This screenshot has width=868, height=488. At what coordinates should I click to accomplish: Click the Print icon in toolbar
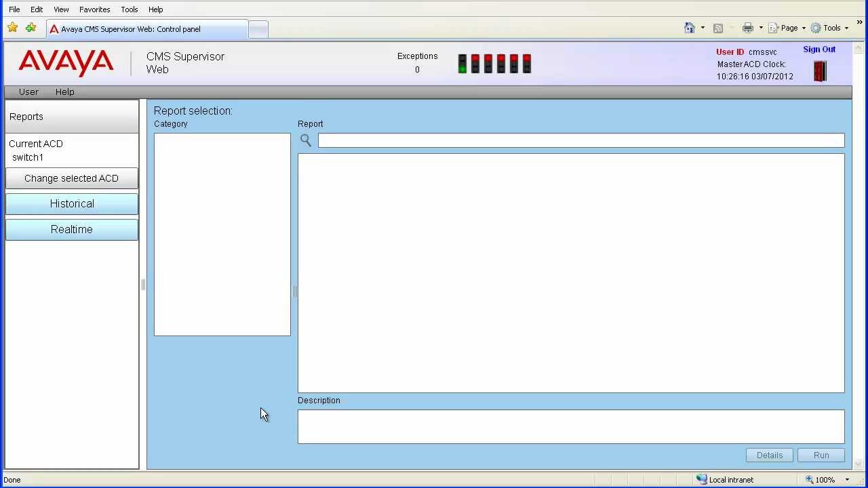[748, 28]
